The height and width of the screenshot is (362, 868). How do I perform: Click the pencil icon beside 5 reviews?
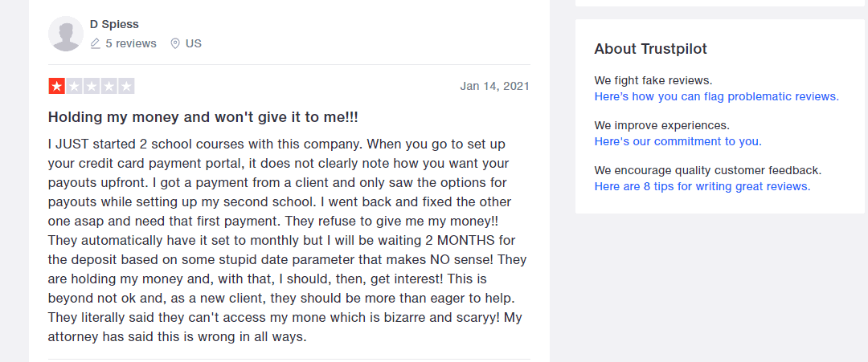[x=96, y=43]
